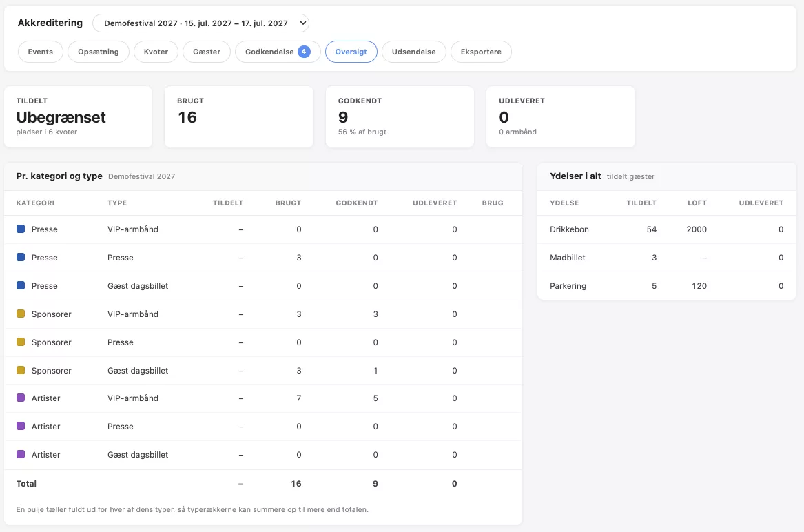This screenshot has width=804, height=532.
Task: Click the "YDELSE" column header
Action: click(564, 203)
